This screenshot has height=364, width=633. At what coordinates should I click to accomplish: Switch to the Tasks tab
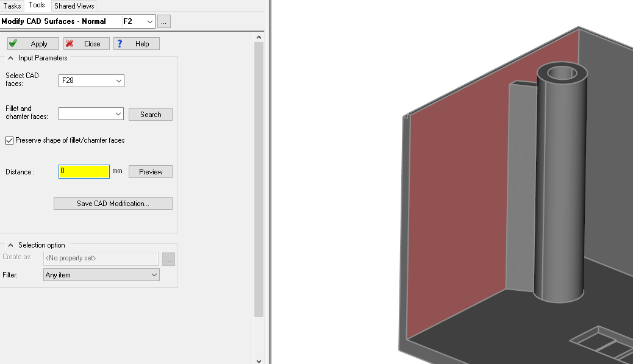click(x=12, y=5)
